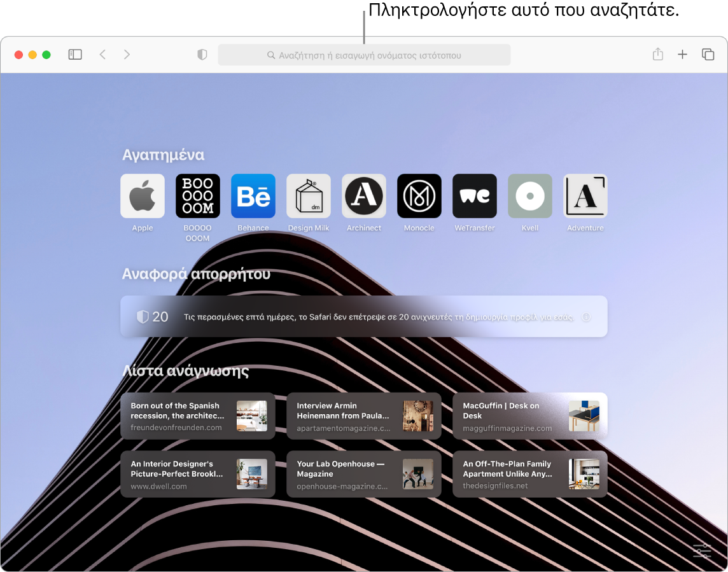Screen dimensions: 728x572
Task: Open the Interview Armin Heinemann article
Action: [x=364, y=416]
